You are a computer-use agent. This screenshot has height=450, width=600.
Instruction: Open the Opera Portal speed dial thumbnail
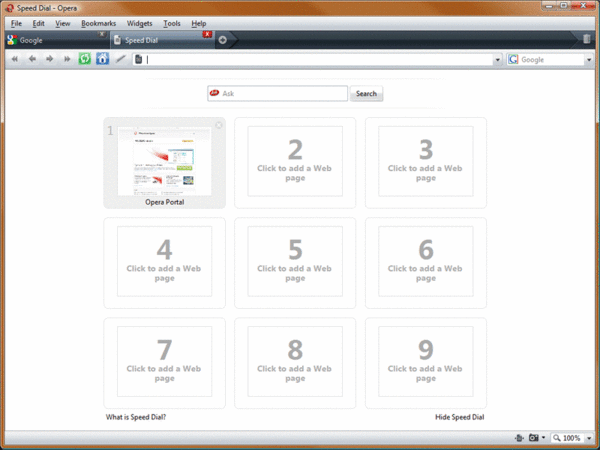(x=165, y=161)
